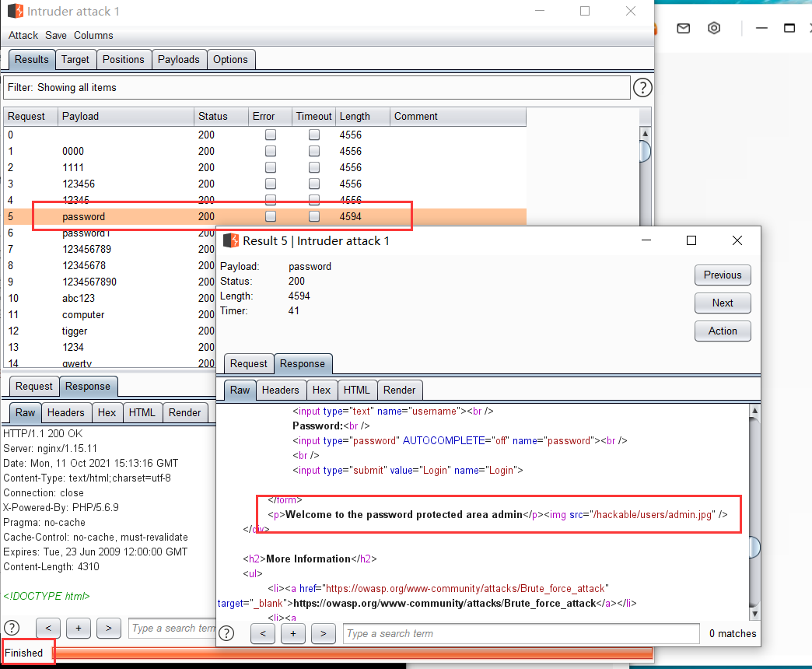Viewport: 812px width, 669px height.
Task: Click the Next button in Result 5
Action: tap(723, 303)
